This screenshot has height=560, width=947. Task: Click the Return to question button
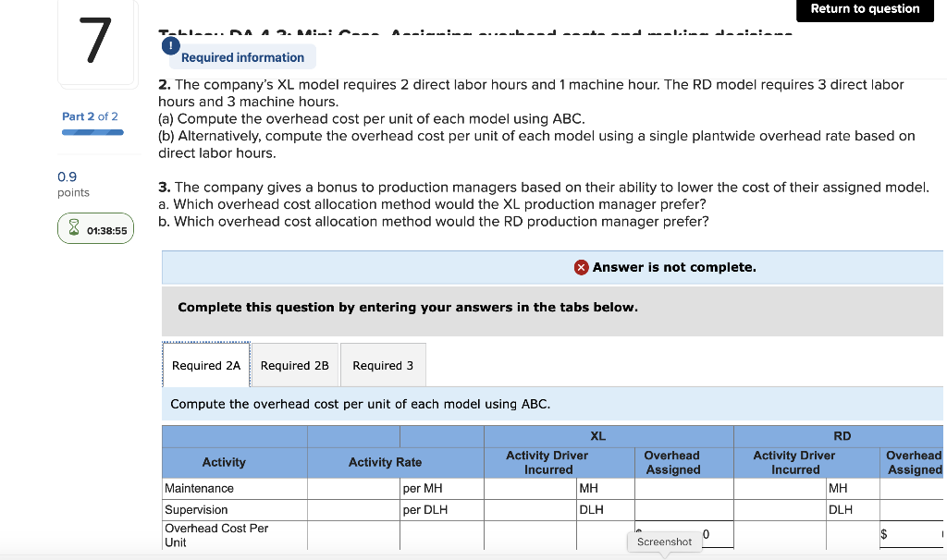[x=864, y=10]
